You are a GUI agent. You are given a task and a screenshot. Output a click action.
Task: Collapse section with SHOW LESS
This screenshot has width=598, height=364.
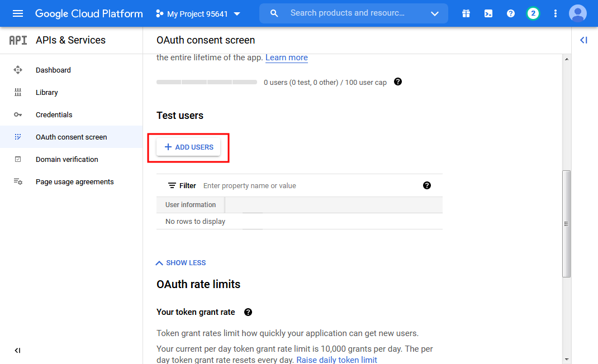coord(181,263)
